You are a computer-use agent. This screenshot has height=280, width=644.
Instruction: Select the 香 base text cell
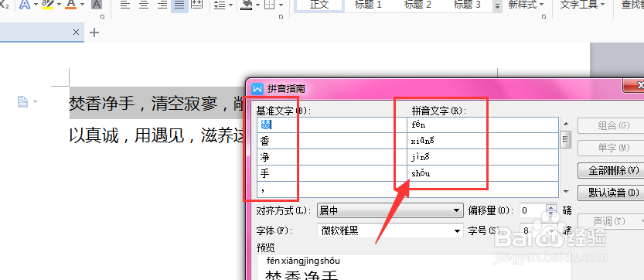click(332, 141)
